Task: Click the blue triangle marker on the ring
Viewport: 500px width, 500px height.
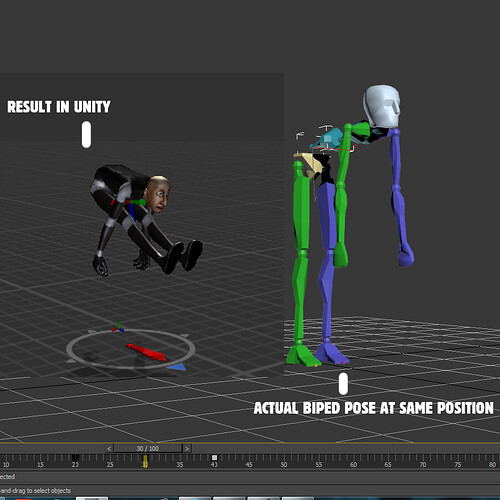Action: click(177, 367)
